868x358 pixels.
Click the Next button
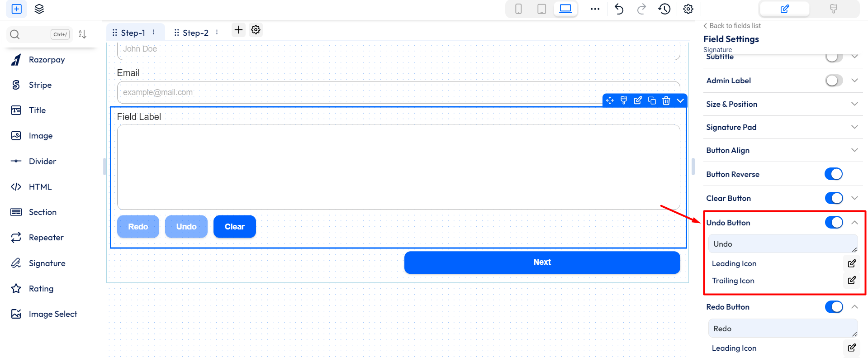point(542,263)
